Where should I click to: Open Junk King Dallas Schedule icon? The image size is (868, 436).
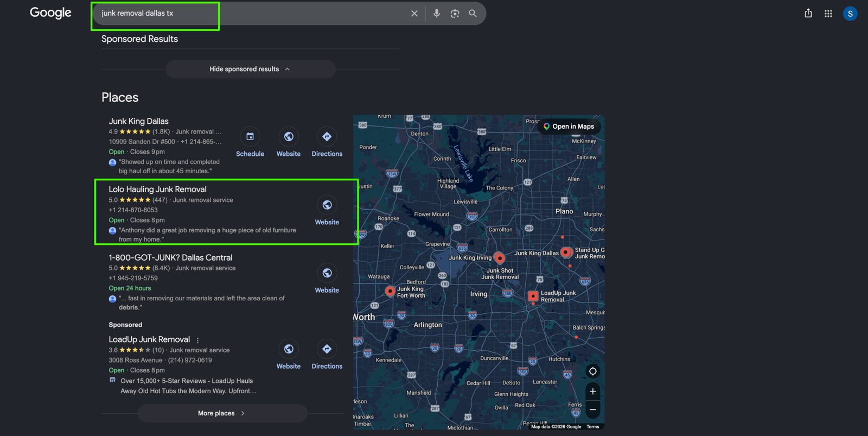coord(250,137)
